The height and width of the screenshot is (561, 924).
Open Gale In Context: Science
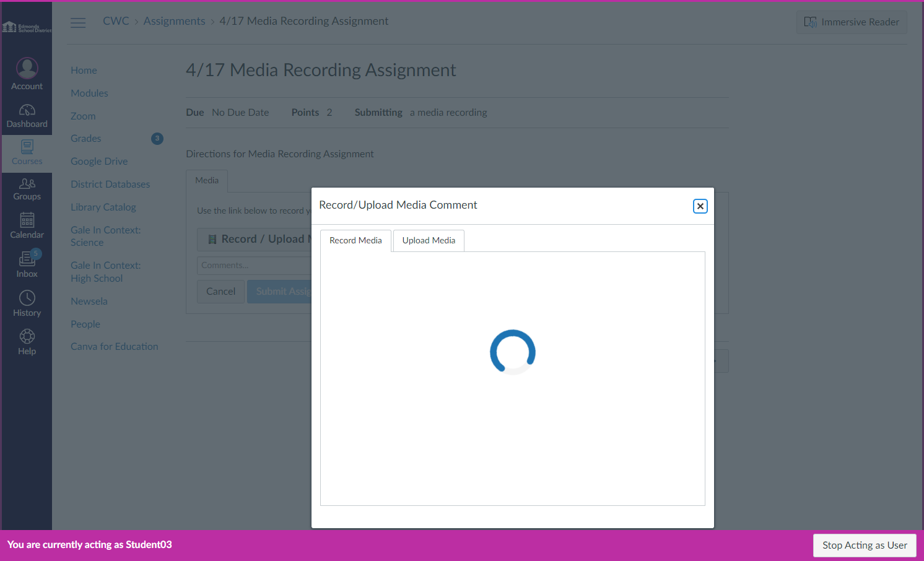tap(105, 237)
